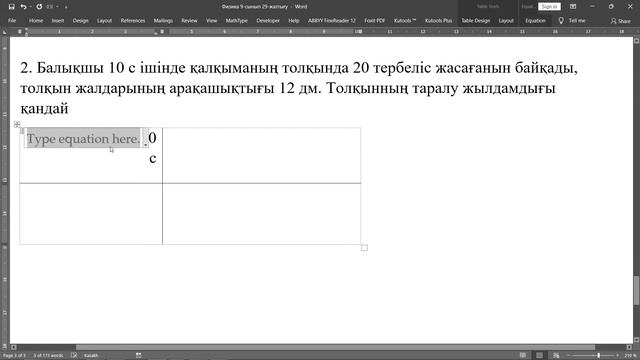
Task: Click the Ribbon Display Options icon
Action: (573, 7)
